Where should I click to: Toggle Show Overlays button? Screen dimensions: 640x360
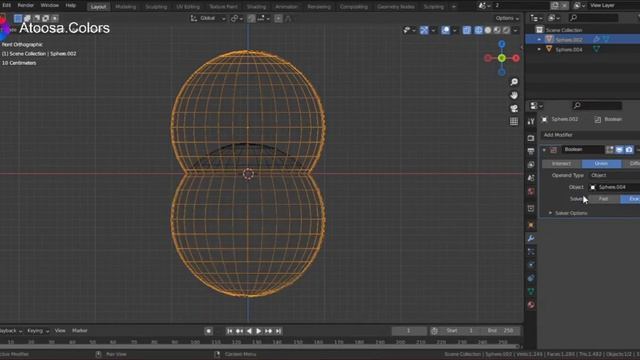tap(445, 30)
